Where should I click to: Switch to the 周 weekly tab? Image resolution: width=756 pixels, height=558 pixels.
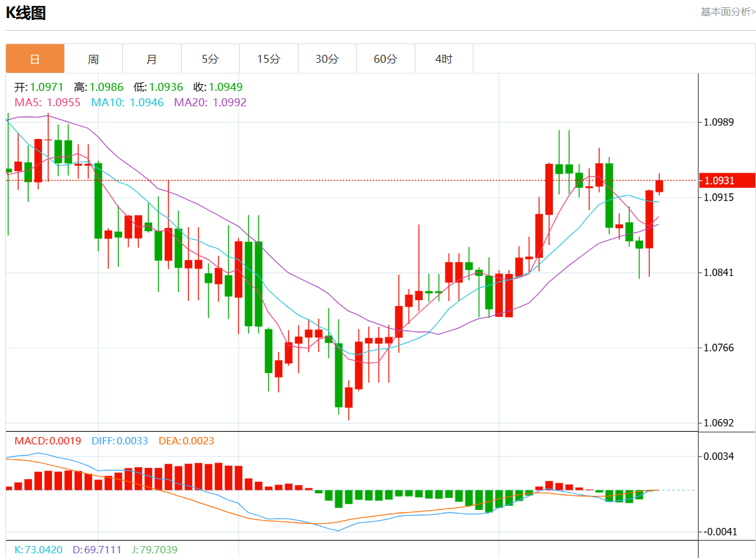(x=93, y=59)
